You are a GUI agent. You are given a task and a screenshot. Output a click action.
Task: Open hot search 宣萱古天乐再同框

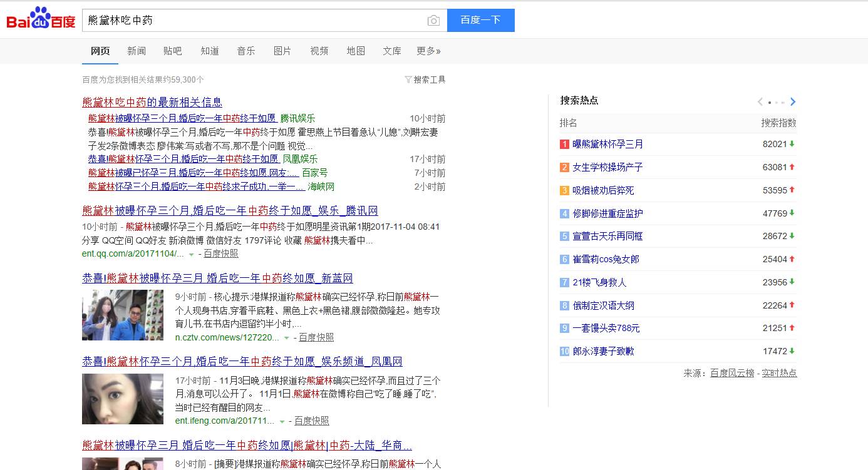[x=607, y=237]
